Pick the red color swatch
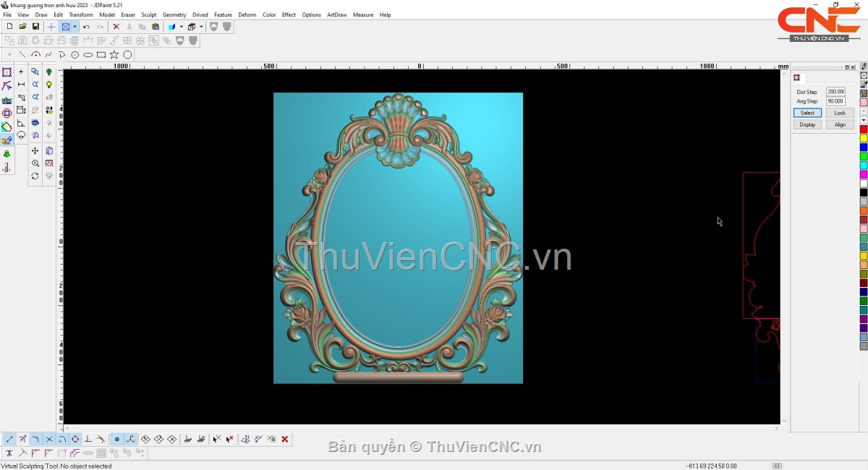 [x=864, y=129]
